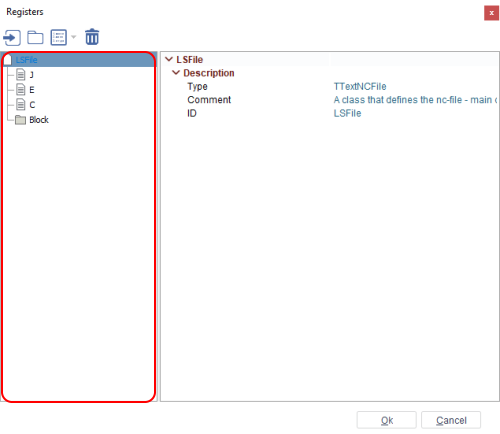Click the trash delete icon
The width and height of the screenshot is (500, 434).
tap(92, 37)
